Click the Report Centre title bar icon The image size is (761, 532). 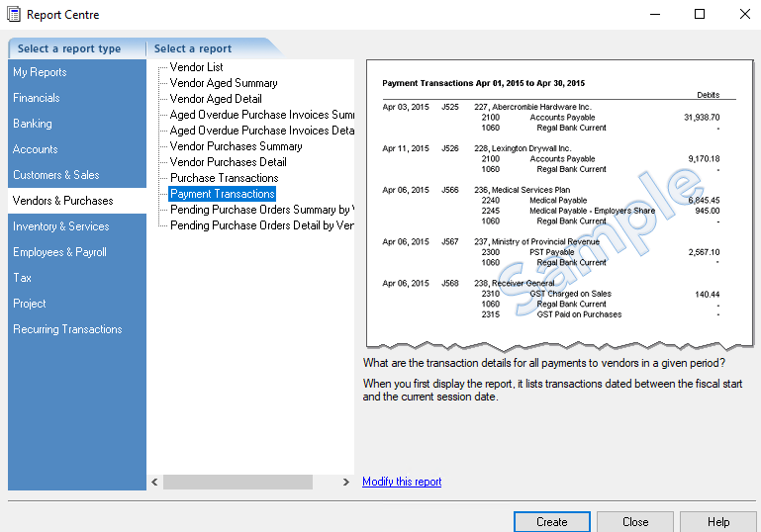pos(13,15)
